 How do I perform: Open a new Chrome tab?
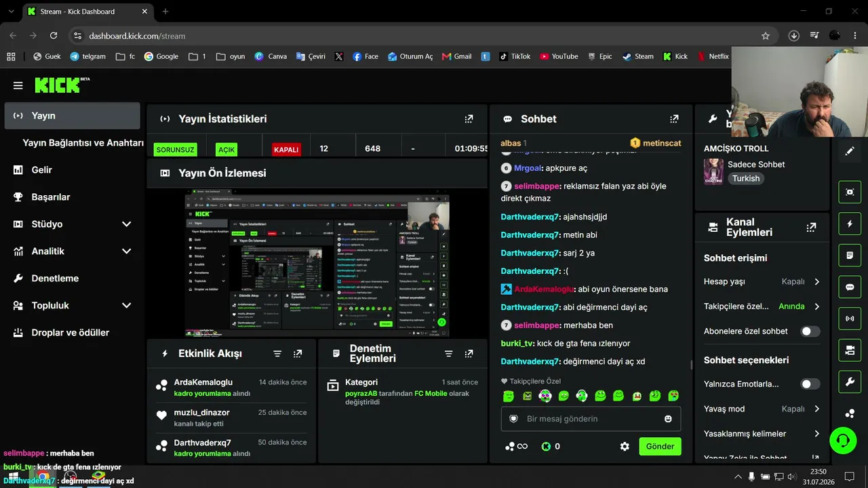165,12
